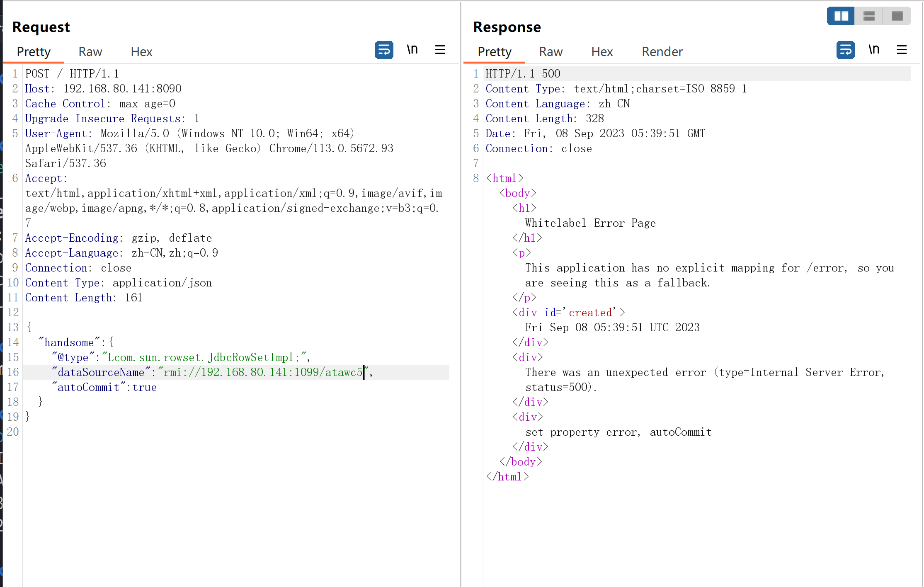Click Fri Sep 08 05:39:51 UTC 2023 text
This screenshot has width=924, height=587.
click(612, 327)
